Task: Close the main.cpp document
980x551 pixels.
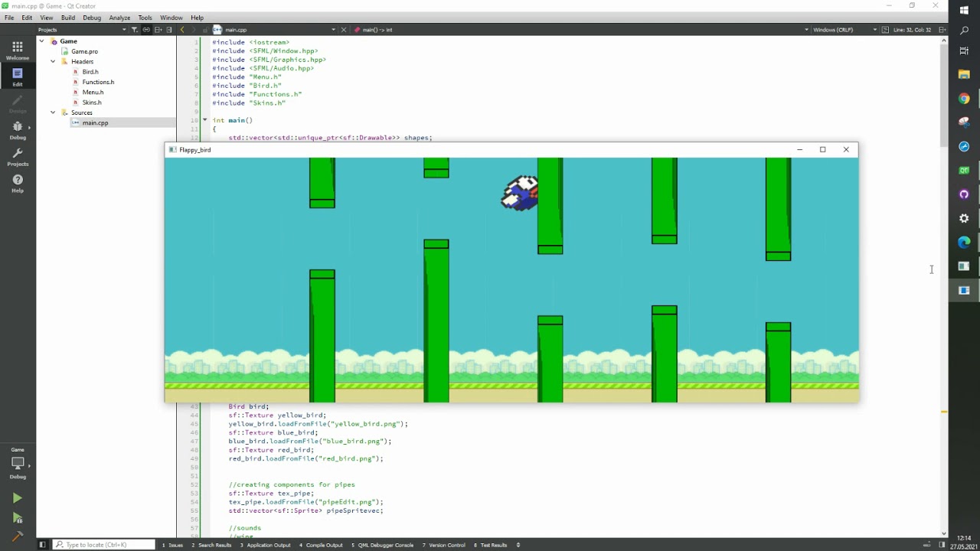Action: click(344, 30)
